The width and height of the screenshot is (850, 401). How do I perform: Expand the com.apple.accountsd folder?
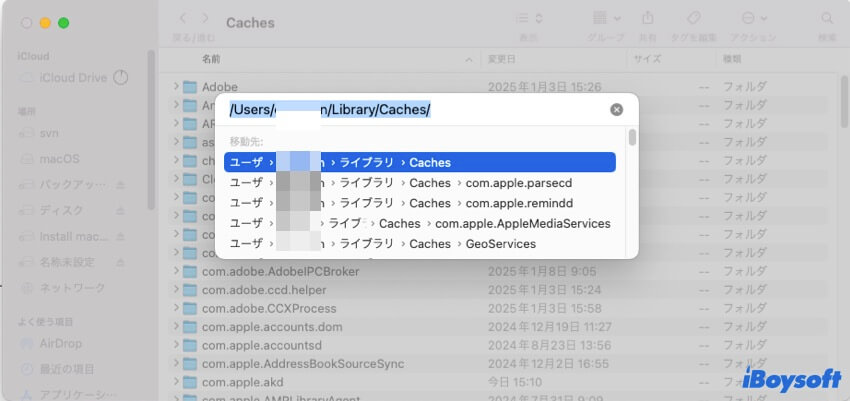(176, 345)
